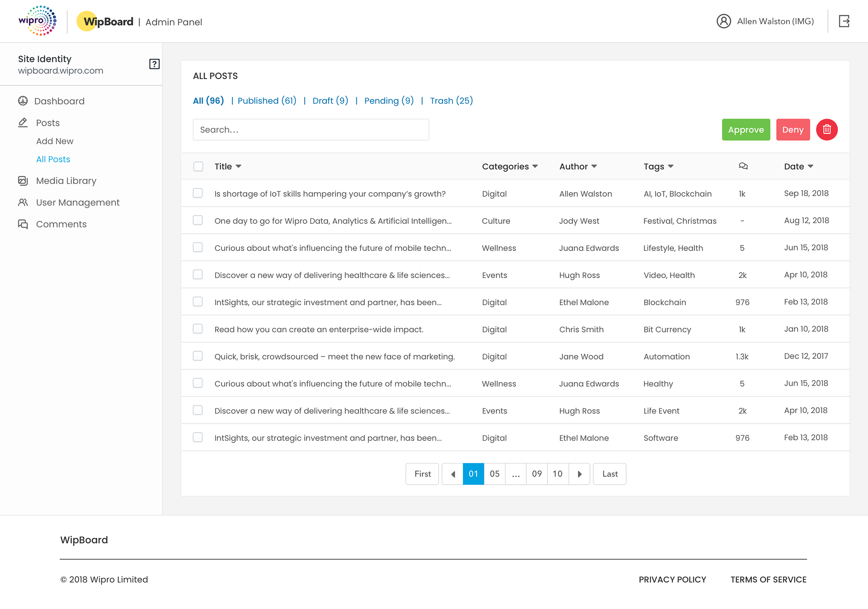Click the logout icon in header

tap(844, 21)
